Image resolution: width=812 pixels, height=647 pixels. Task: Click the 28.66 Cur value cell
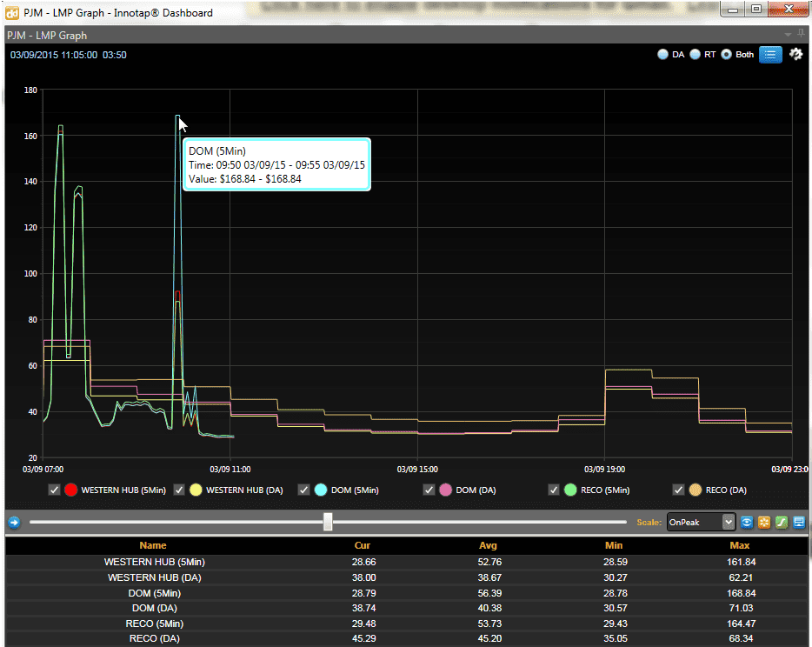pos(363,562)
